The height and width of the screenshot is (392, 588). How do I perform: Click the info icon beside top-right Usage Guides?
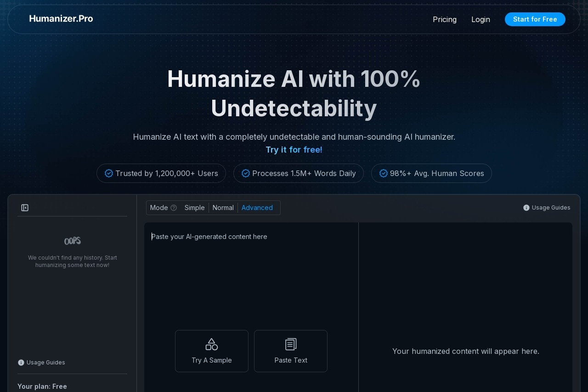point(526,208)
